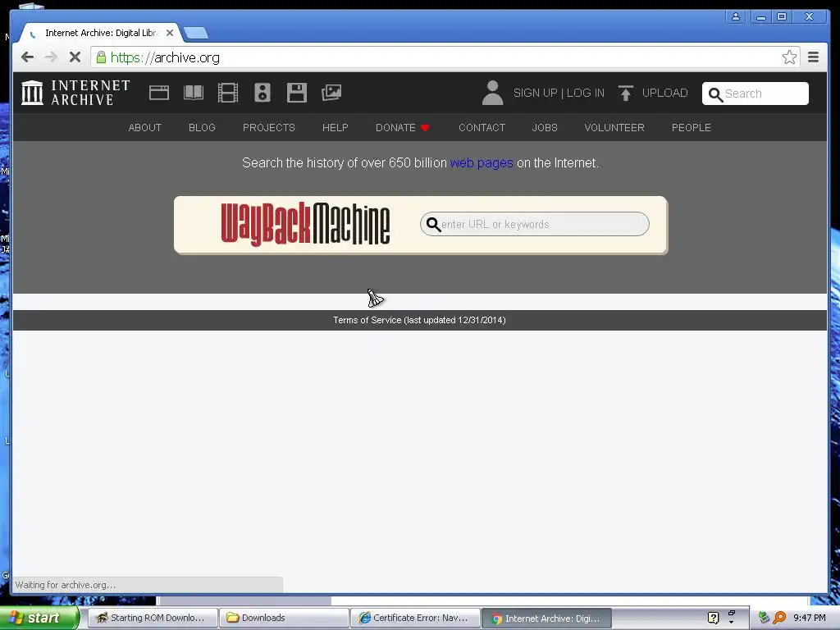Viewport: 840px width, 630px height.
Task: Open the Video film strip icon
Action: (228, 93)
